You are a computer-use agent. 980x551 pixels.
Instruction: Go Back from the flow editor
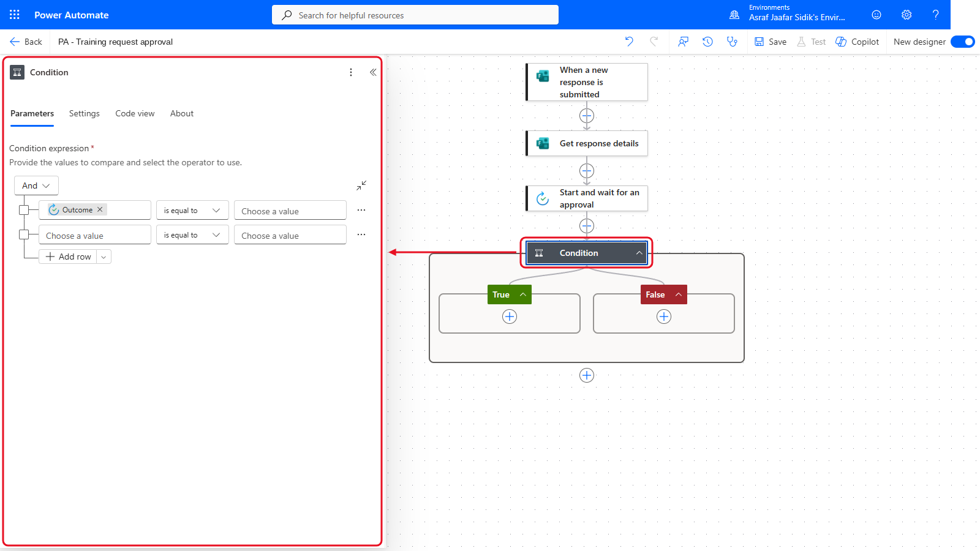pyautogui.click(x=26, y=42)
